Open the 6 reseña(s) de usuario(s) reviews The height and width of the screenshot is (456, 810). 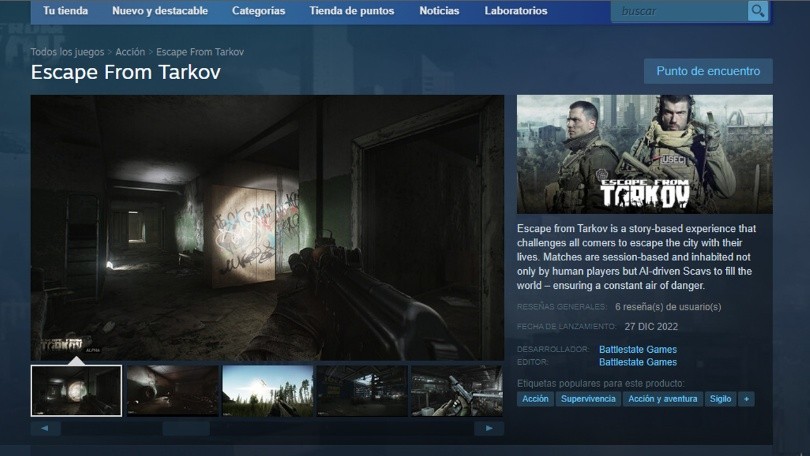668,307
